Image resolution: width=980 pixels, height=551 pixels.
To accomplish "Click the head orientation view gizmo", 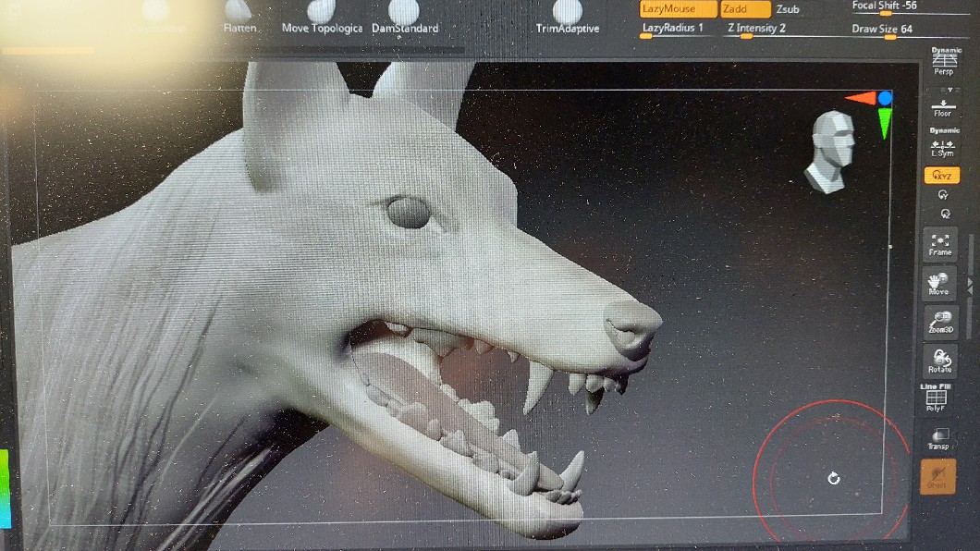I will (x=831, y=151).
